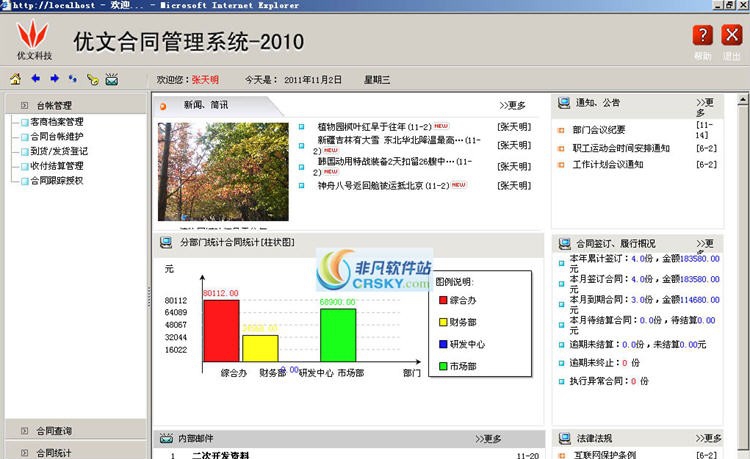Click the orange 新闻、简讯 bullet icon

(x=163, y=107)
